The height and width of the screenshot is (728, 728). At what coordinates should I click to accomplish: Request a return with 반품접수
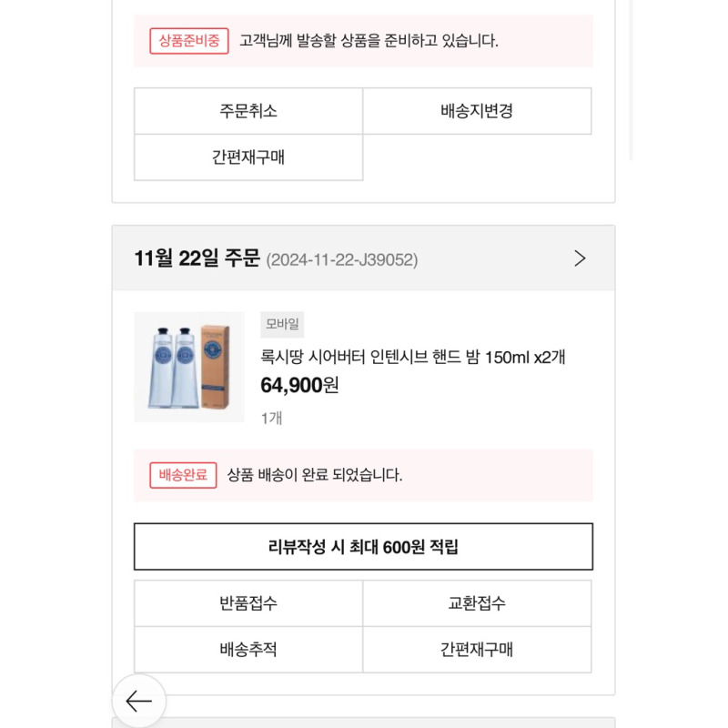(248, 603)
